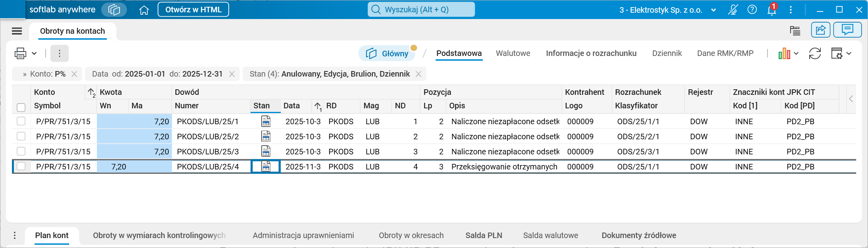Click the bar chart icon
868x248 pixels.
coord(784,54)
